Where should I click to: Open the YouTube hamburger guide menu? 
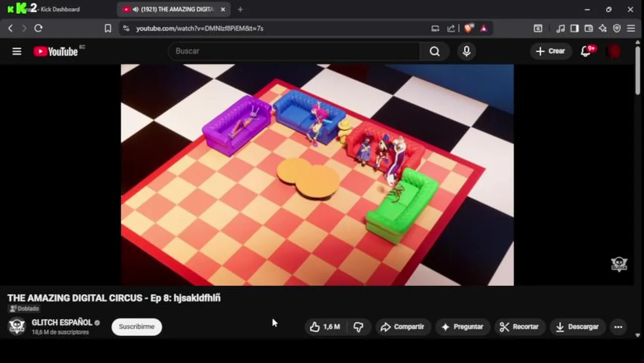point(17,51)
